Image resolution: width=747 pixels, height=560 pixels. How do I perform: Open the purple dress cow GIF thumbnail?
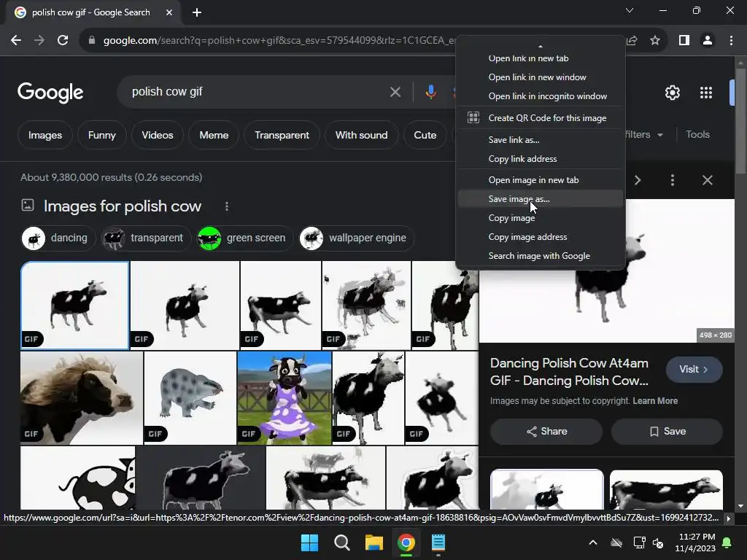point(285,398)
